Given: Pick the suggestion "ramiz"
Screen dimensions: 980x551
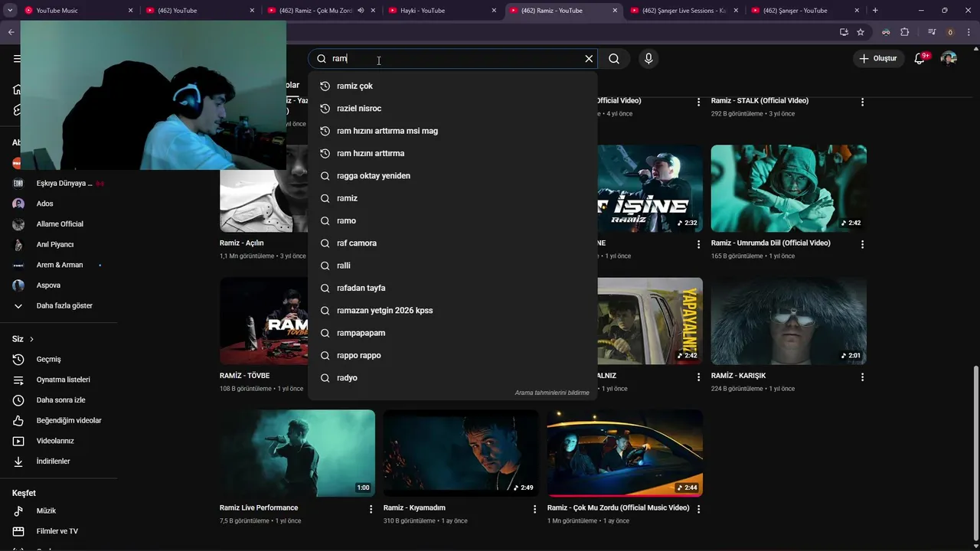Looking at the screenshot, I should pyautogui.click(x=452, y=198).
